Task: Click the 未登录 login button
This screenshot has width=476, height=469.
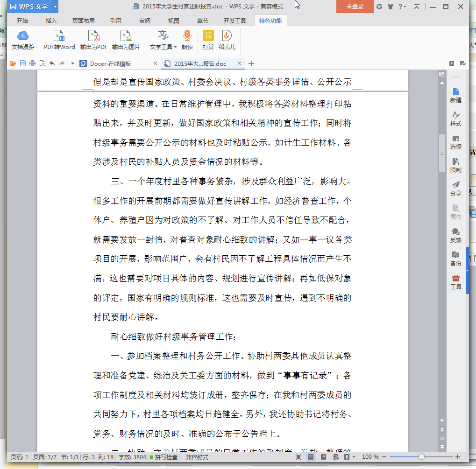Action: click(355, 7)
